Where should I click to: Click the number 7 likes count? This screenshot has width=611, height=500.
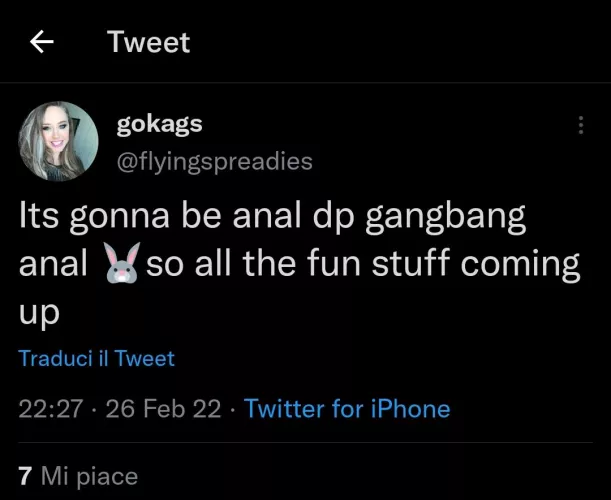(x=26, y=476)
